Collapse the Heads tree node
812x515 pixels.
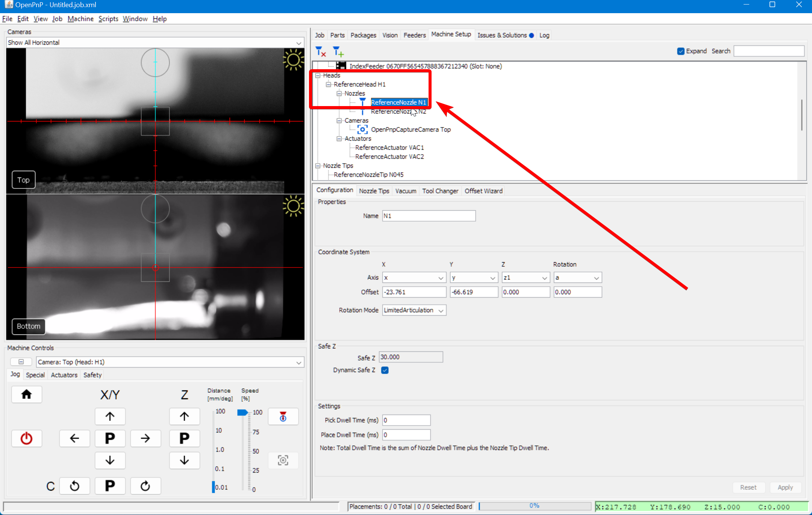(318, 75)
